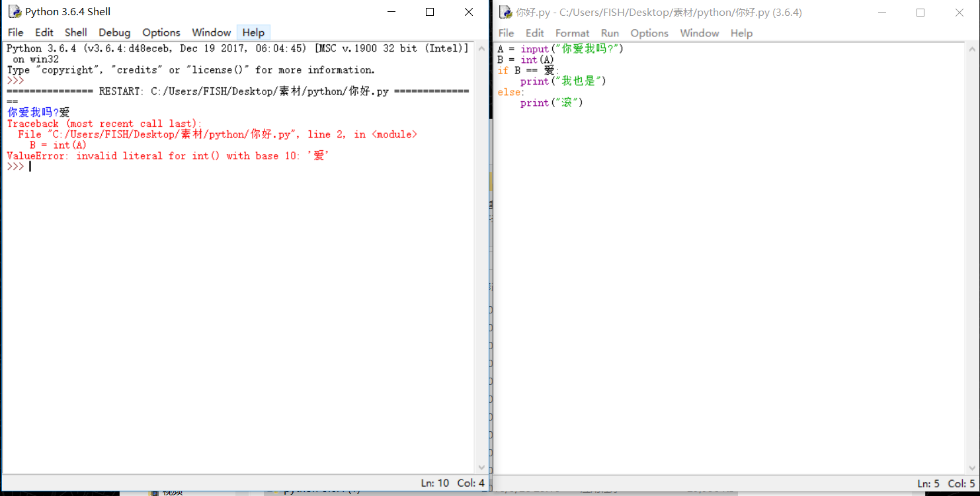
Task: Click the print("滚") line in editor
Action: pyautogui.click(x=551, y=103)
